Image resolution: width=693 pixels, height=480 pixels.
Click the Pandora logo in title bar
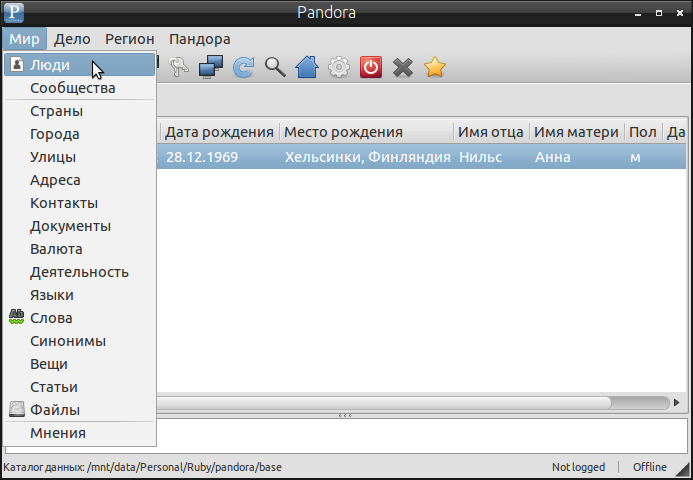point(14,12)
